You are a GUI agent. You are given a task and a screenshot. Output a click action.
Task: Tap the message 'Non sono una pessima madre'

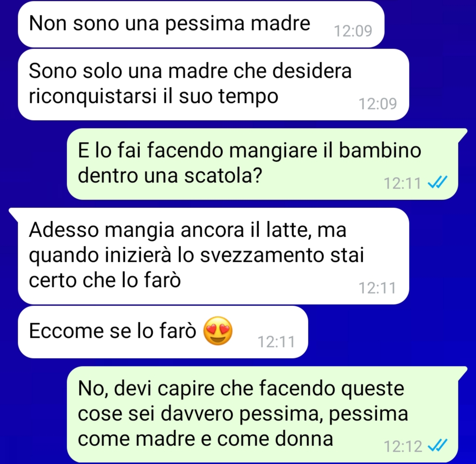click(201, 24)
